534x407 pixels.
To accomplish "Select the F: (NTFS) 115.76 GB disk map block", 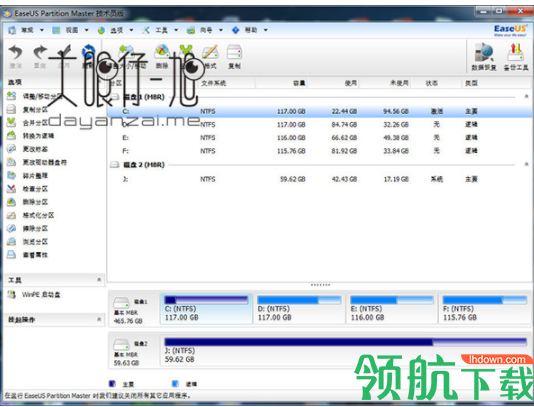I will coord(485,309).
